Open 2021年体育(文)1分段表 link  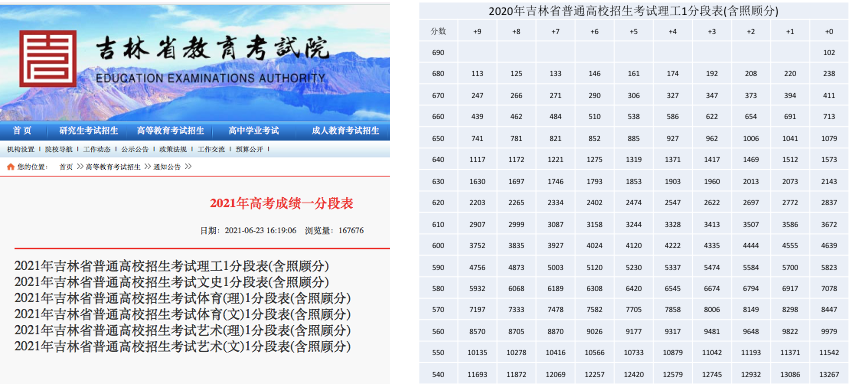pos(182,314)
